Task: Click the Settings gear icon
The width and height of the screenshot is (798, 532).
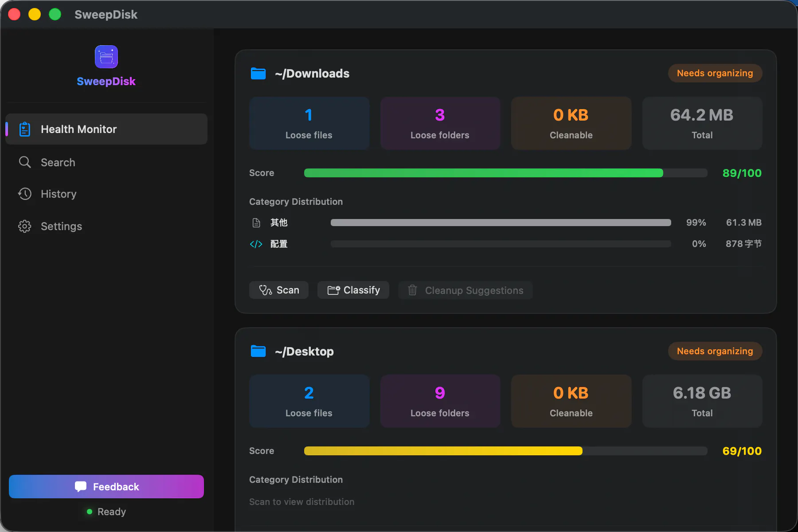Action: pyautogui.click(x=25, y=227)
